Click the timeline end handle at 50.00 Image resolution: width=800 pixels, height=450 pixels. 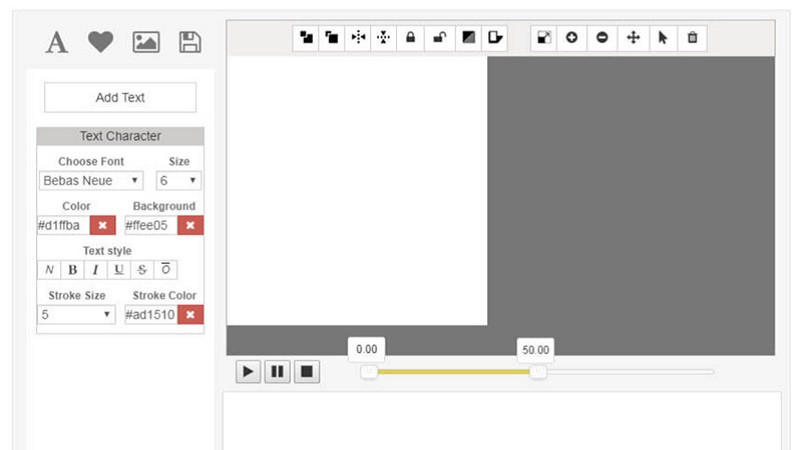pyautogui.click(x=538, y=372)
